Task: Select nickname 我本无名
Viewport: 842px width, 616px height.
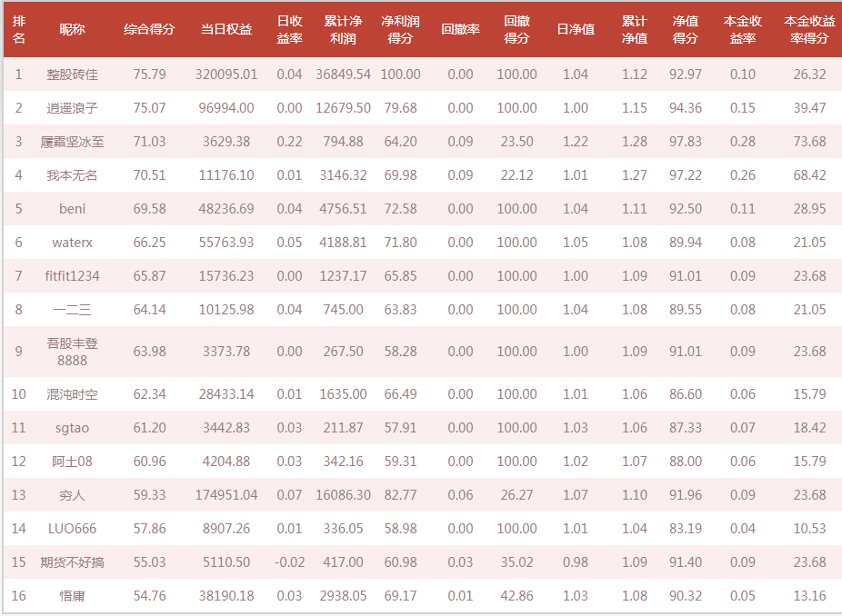Action: 72,175
